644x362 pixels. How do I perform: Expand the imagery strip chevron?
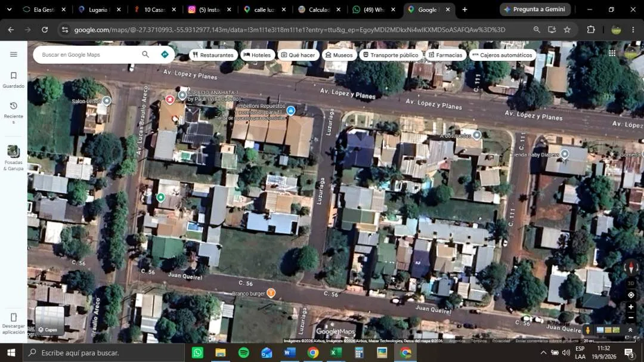630,330
